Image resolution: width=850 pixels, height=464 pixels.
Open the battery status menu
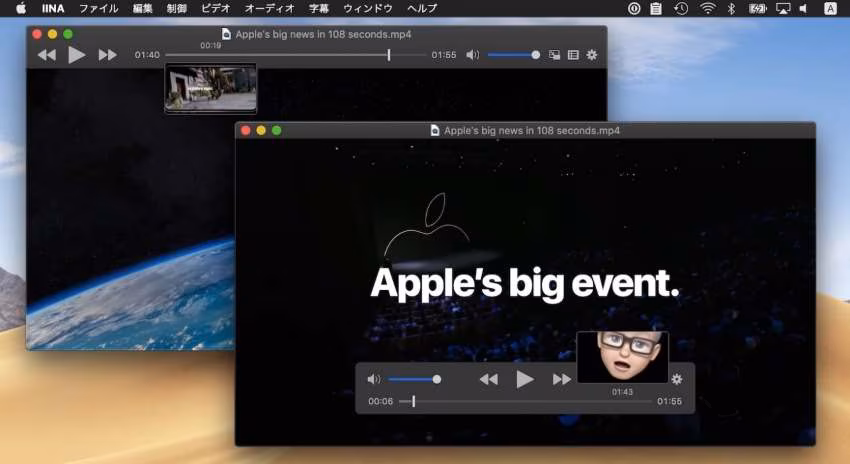757,8
